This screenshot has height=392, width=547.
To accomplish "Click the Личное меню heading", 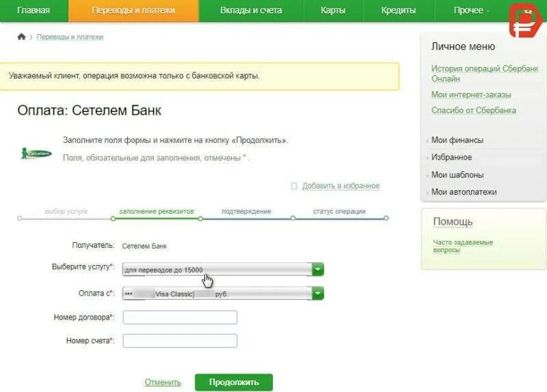I will pos(463,46).
